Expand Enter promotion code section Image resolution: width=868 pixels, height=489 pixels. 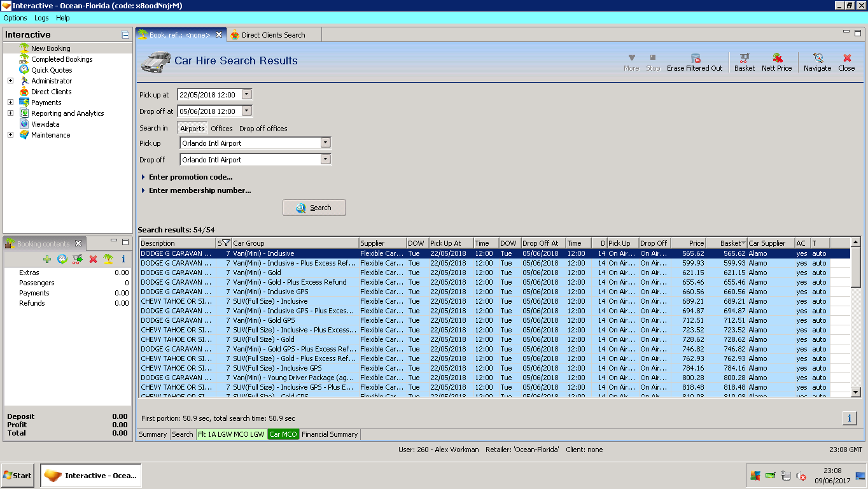[190, 177]
